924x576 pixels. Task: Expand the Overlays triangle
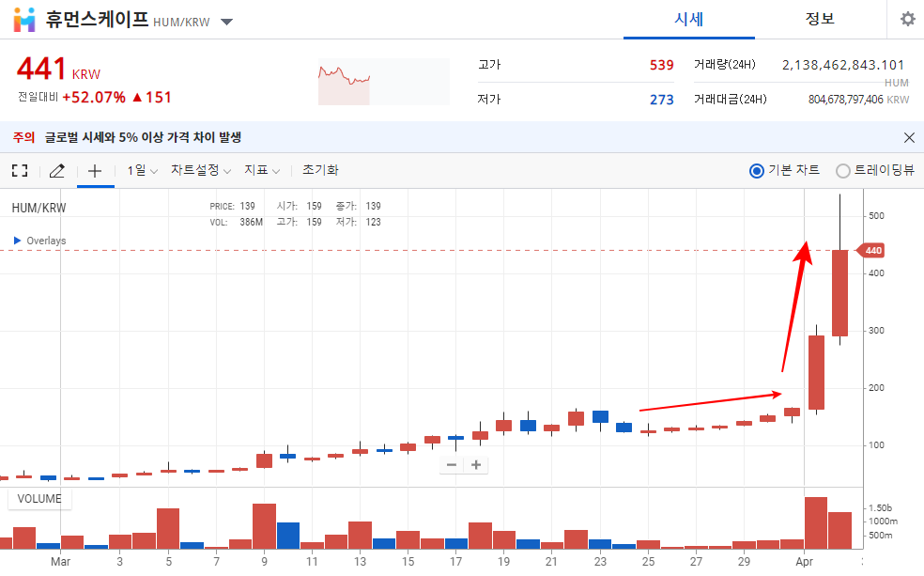(x=17, y=241)
